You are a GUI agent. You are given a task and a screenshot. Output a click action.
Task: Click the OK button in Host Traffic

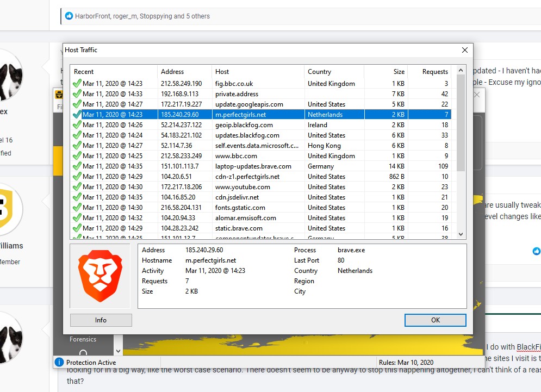pos(435,320)
